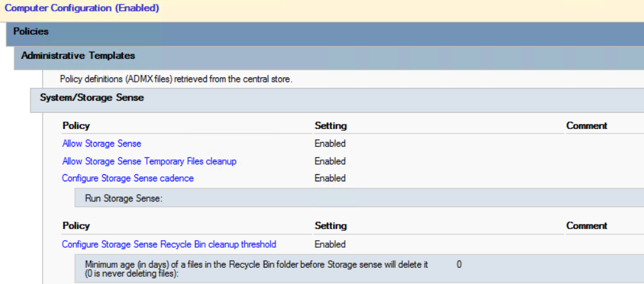
Task: Click the first Comment column header
Action: 586,125
